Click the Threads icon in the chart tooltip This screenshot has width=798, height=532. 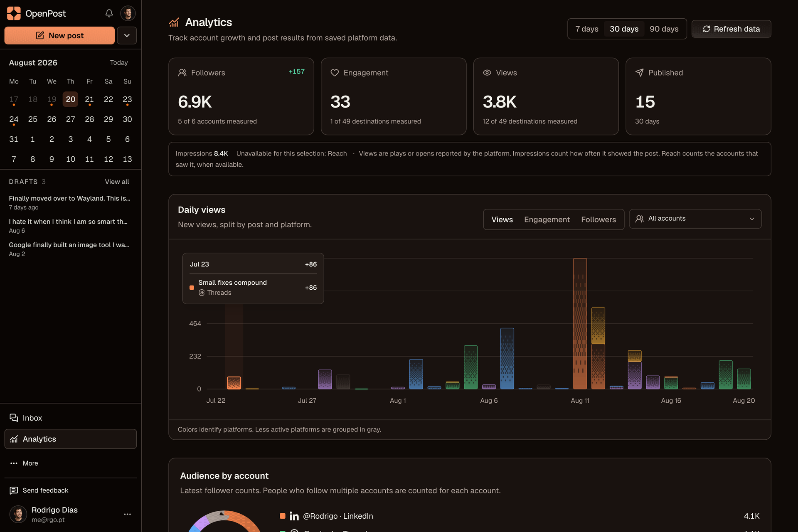click(x=202, y=293)
